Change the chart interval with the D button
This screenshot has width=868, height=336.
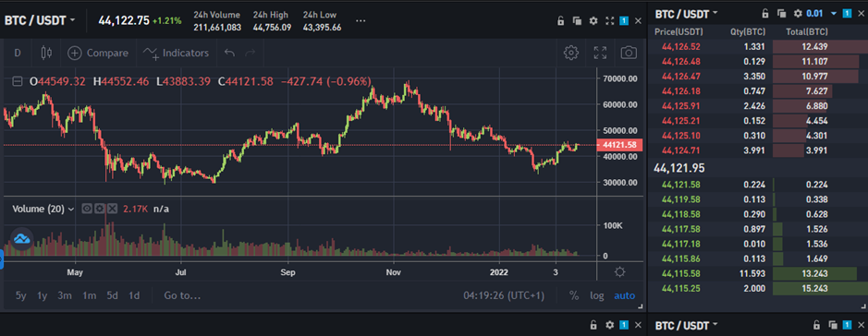coord(18,53)
